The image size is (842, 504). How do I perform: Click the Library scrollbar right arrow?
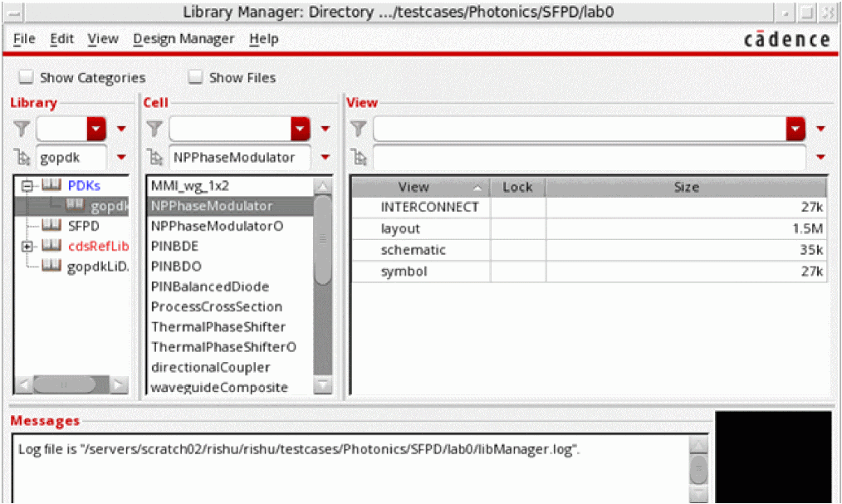click(x=120, y=384)
